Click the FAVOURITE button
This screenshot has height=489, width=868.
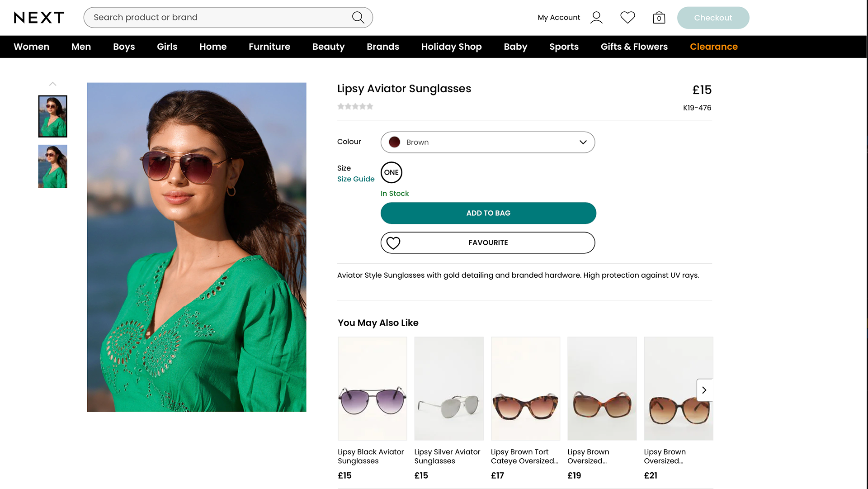pos(487,243)
